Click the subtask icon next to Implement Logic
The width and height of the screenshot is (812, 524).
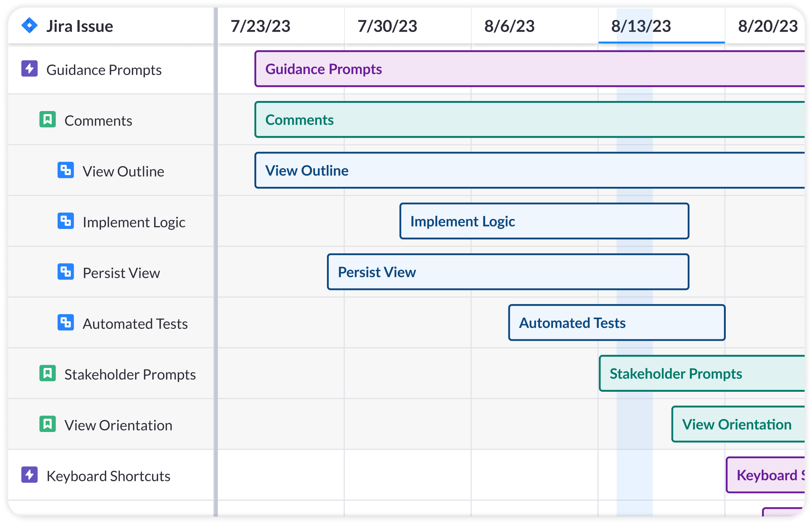(65, 221)
